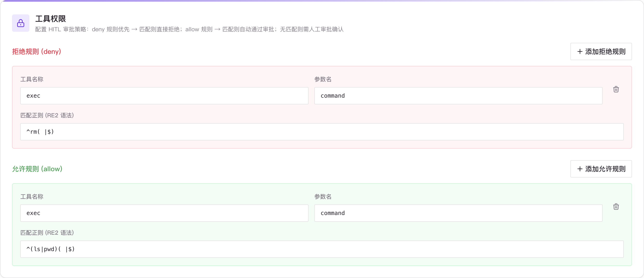The image size is (644, 278).
Task: Edit the deny regex field ^rm( |$)
Action: (322, 132)
